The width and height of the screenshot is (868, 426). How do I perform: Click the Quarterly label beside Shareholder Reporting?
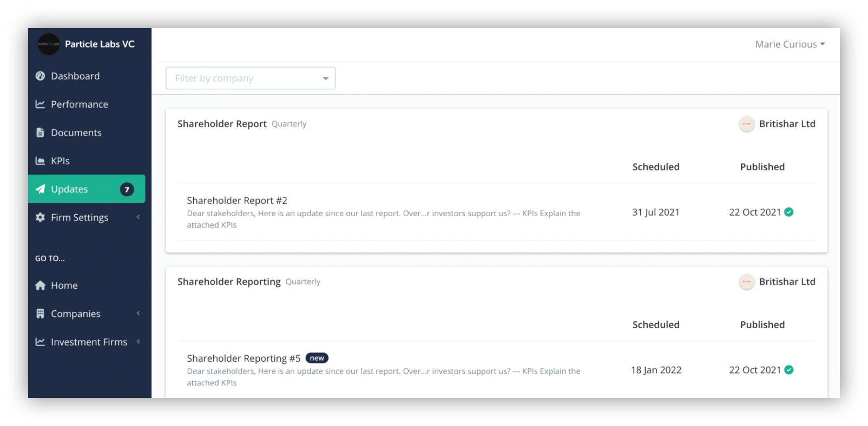pyautogui.click(x=303, y=282)
